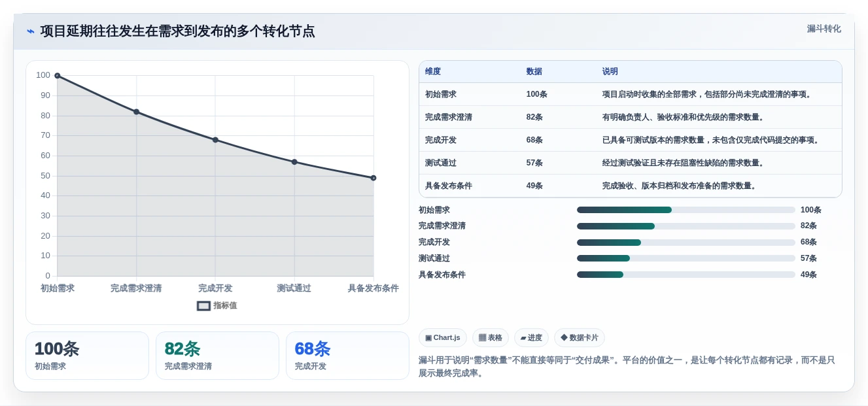Click the description starting 经过测试验证

(x=684, y=163)
